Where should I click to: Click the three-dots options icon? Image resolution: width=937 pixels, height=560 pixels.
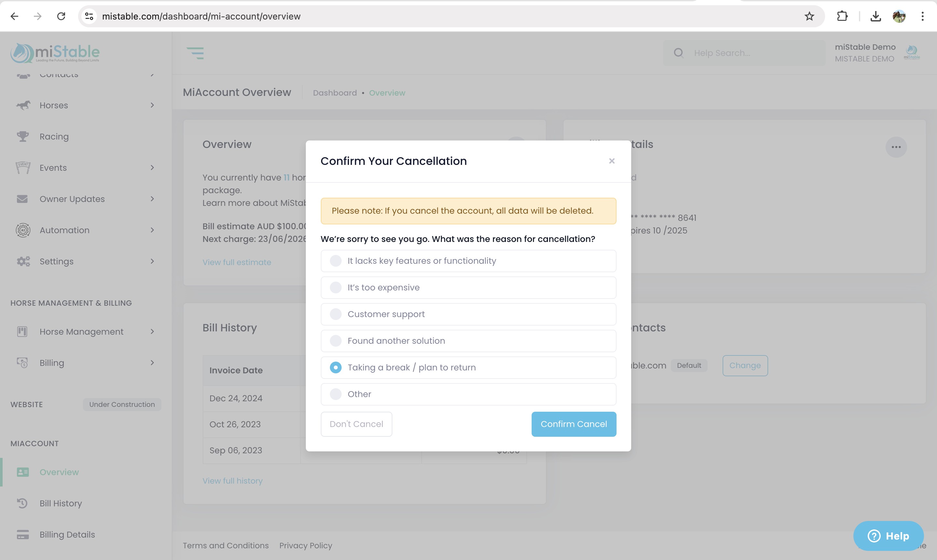pyautogui.click(x=895, y=147)
